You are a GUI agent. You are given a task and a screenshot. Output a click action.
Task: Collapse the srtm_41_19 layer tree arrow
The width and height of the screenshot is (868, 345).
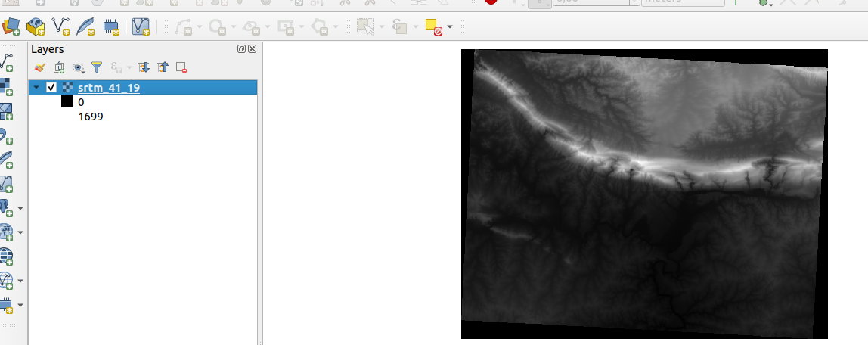[36, 88]
